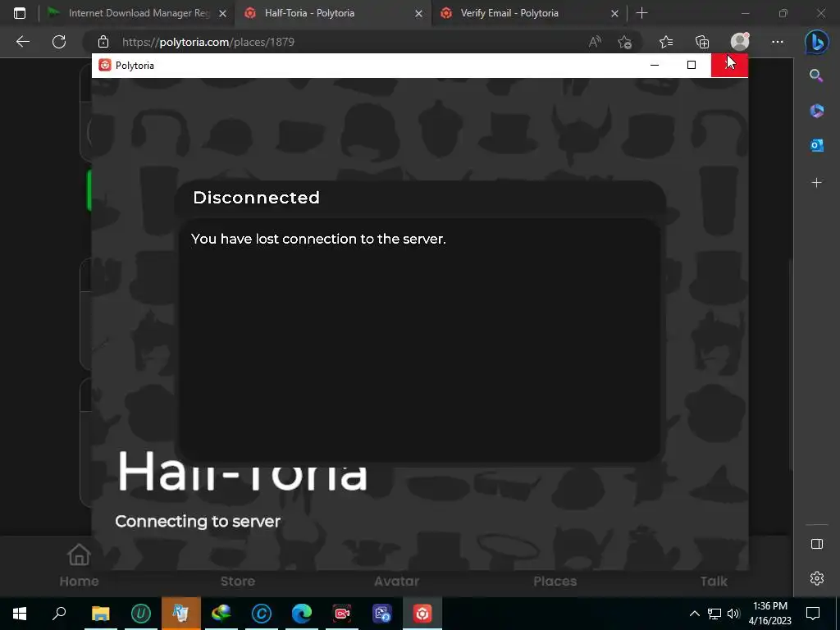The width and height of the screenshot is (840, 630).
Task: Click the browser page vertical scrollbar
Action: [790, 364]
